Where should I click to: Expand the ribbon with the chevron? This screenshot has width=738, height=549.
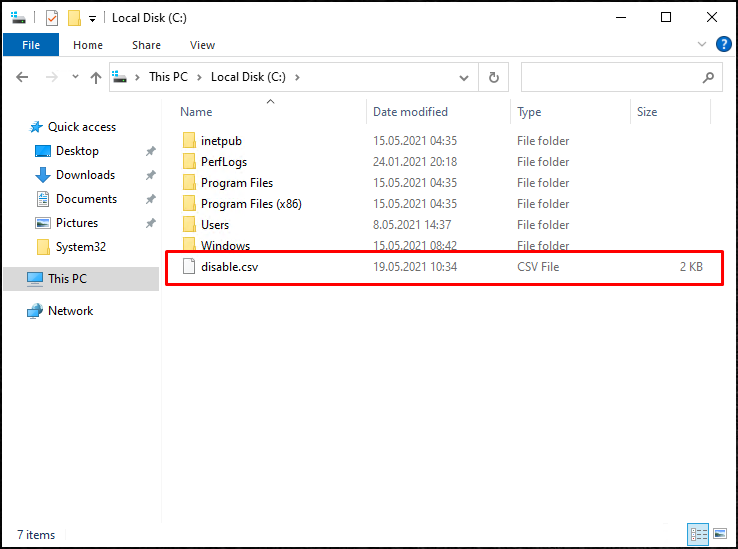click(x=702, y=44)
